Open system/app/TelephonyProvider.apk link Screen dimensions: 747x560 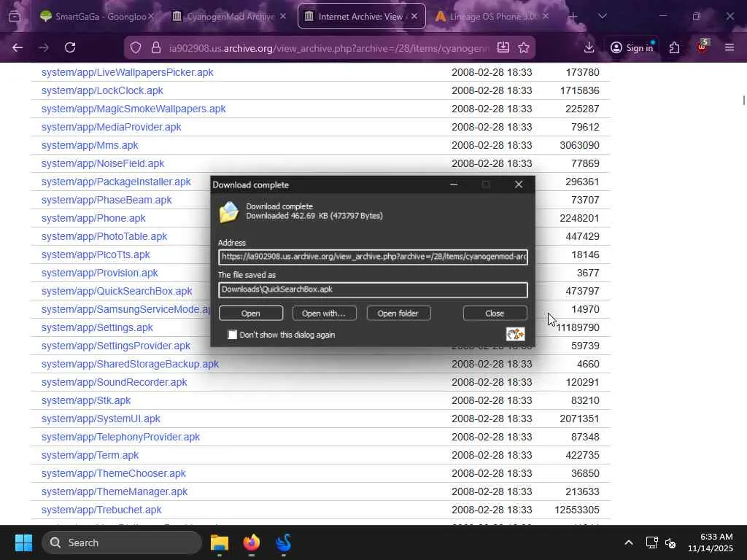tap(120, 437)
